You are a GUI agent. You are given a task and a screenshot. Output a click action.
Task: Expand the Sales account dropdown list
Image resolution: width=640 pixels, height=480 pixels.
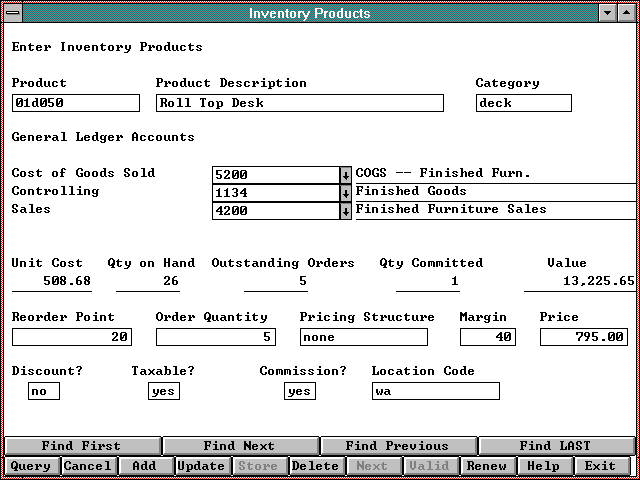(x=346, y=210)
